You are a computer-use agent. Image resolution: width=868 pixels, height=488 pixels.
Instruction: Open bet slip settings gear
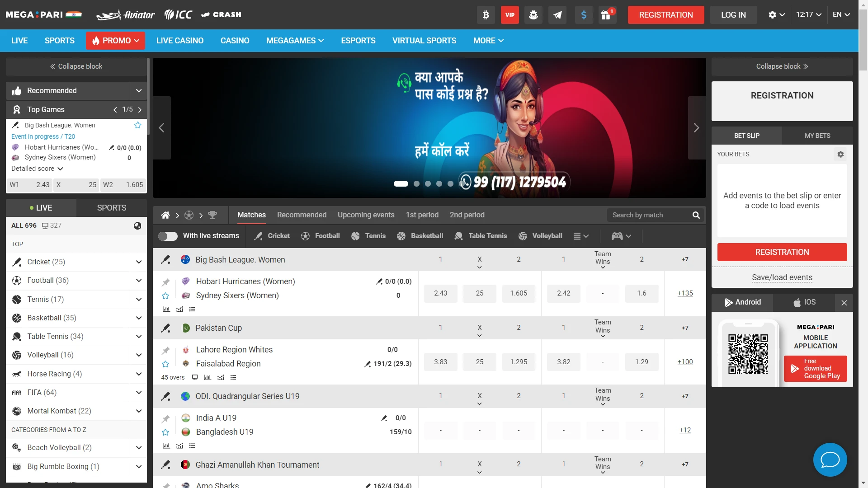840,154
